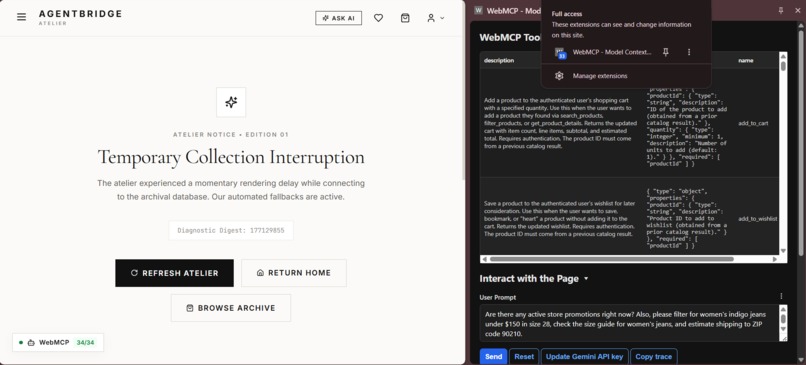This screenshot has height=365, width=806.
Task: Click the tools table scroll left arrow
Action: click(x=484, y=259)
